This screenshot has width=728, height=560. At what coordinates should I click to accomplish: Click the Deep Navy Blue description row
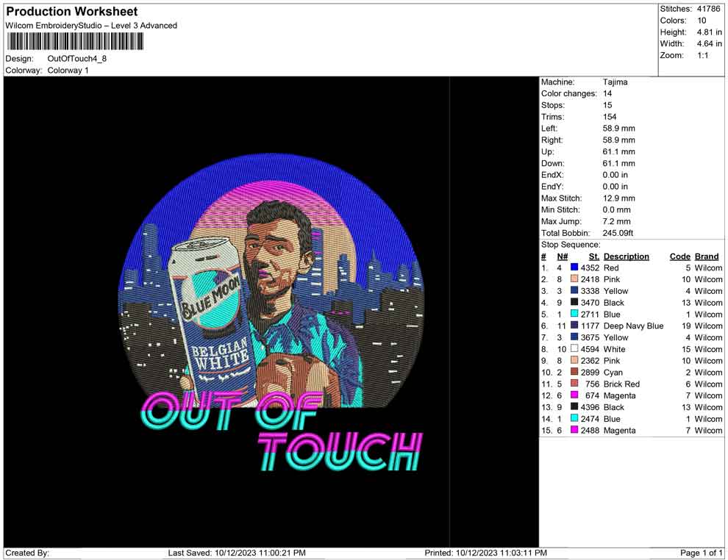point(632,326)
